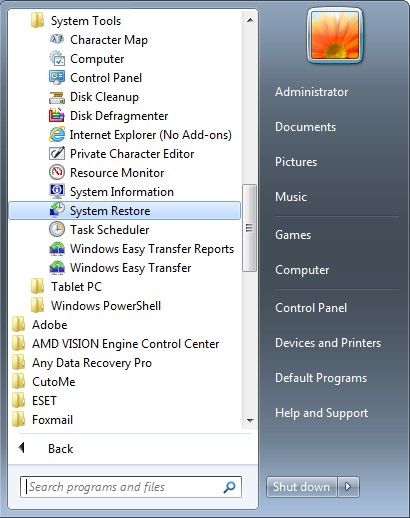Click the Private Character Editor icon
The width and height of the screenshot is (410, 518).
pyautogui.click(x=57, y=154)
